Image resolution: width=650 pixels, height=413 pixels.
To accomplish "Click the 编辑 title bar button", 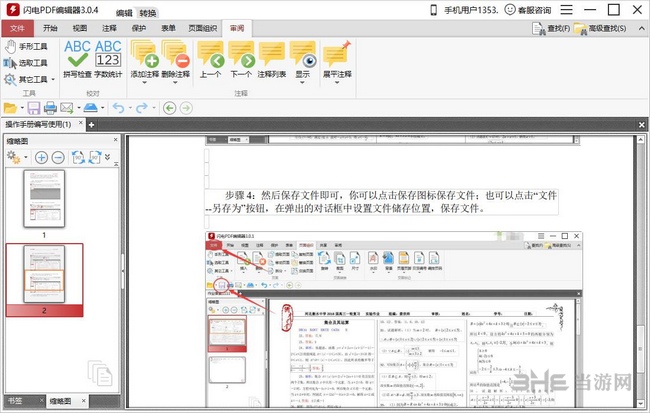I will pos(124,13).
